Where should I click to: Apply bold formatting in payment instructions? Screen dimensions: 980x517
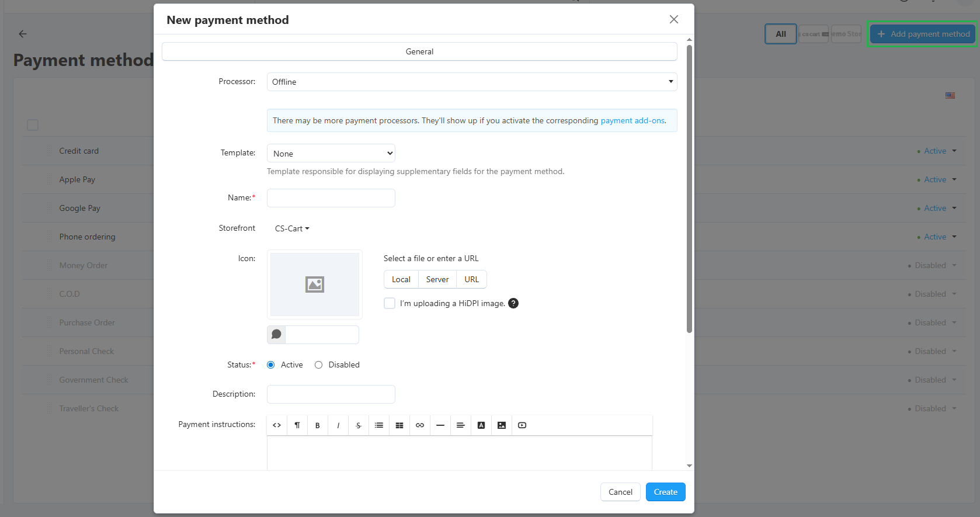(318, 425)
